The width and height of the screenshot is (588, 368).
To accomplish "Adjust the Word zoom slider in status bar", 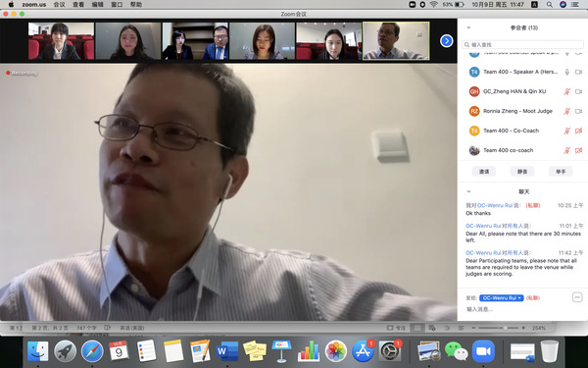I will (499, 328).
